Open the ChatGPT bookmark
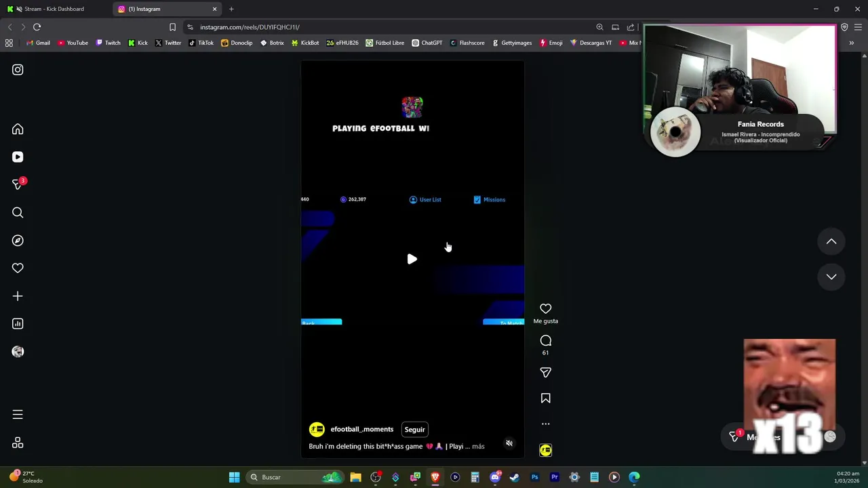The width and height of the screenshot is (868, 488). (x=427, y=43)
